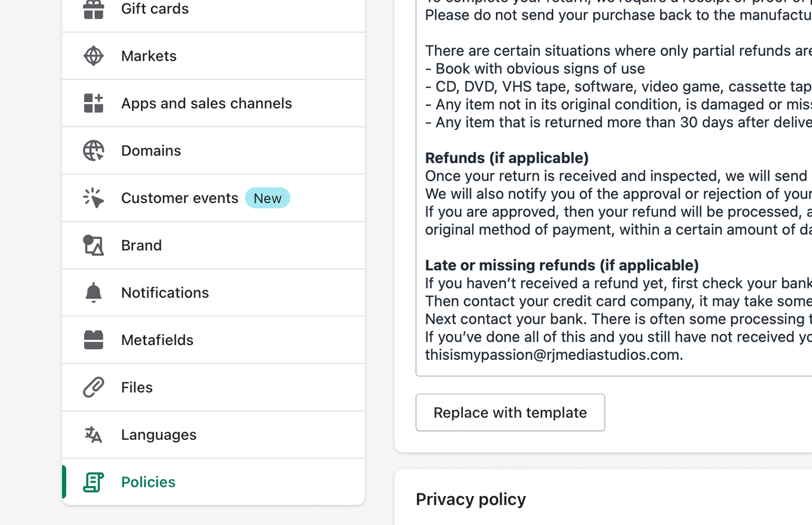This screenshot has width=812, height=525.
Task: Open Notifications settings
Action: 213,293
